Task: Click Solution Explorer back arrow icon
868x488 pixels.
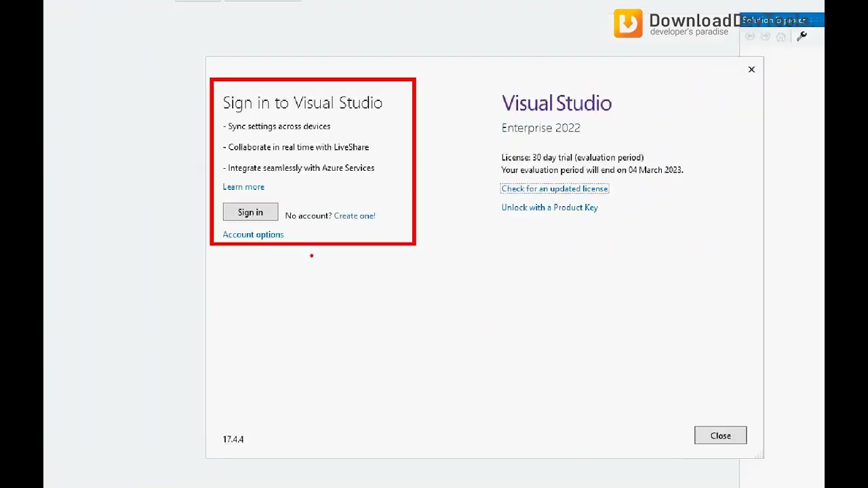Action: coord(750,37)
